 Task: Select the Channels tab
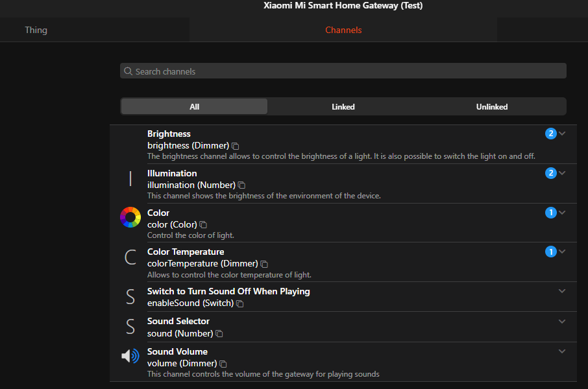(x=343, y=30)
